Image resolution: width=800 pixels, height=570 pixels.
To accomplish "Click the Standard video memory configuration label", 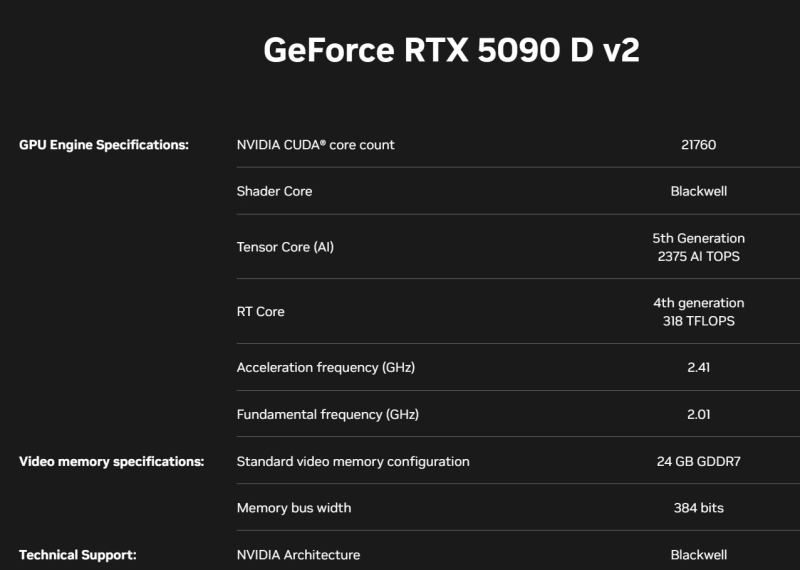I will (353, 461).
